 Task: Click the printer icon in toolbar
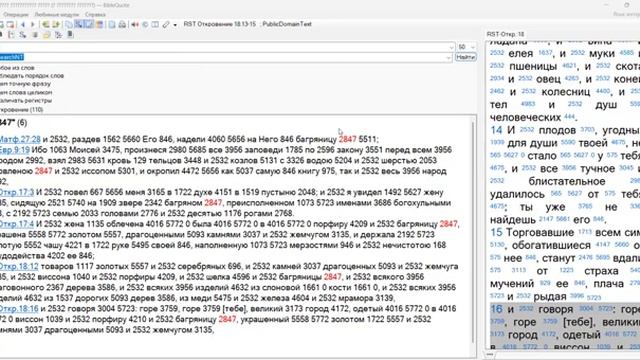122,24
